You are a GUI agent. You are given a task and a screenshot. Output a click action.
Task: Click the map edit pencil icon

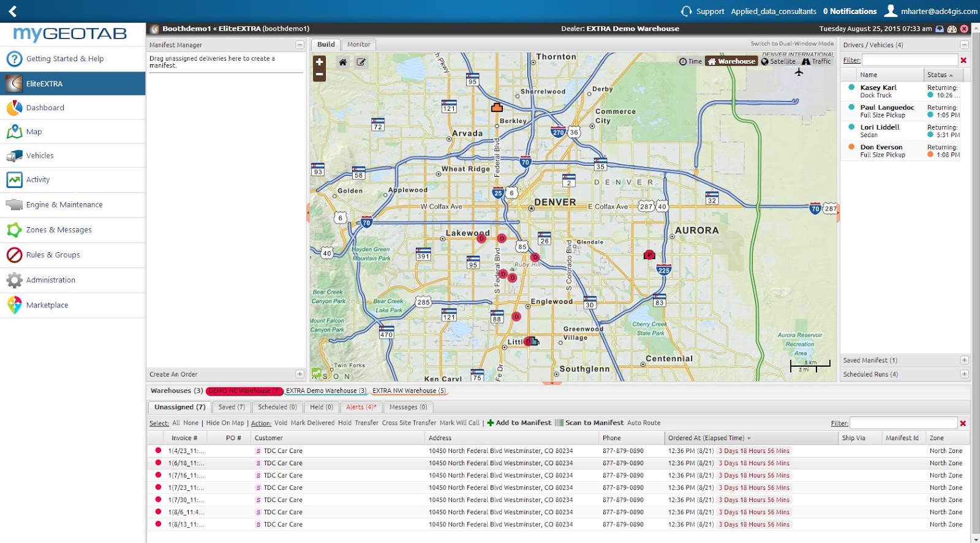coord(361,62)
